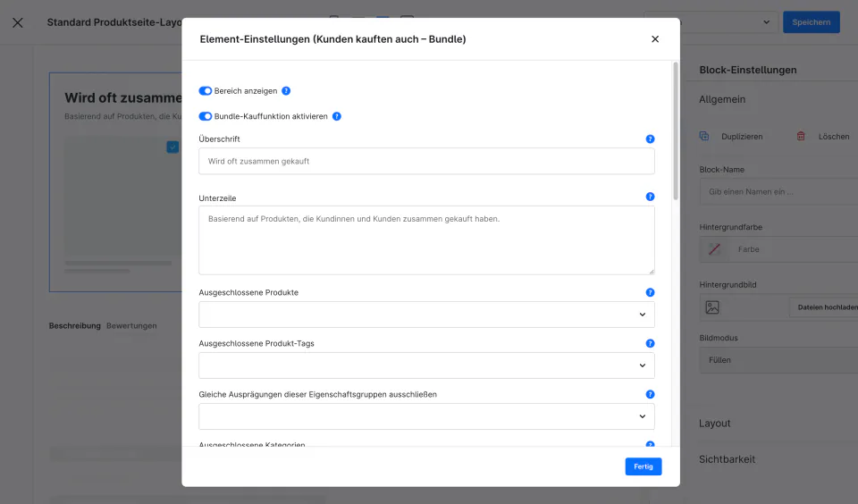Open help icon for Eigenschaftsgruppen ausschließen
858x504 pixels.
pos(650,394)
